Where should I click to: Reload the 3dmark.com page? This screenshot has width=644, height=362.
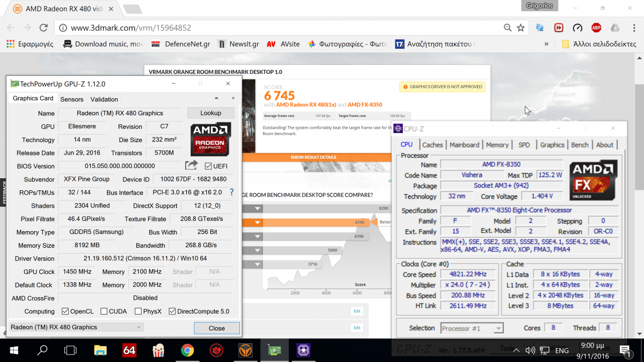(x=42, y=28)
